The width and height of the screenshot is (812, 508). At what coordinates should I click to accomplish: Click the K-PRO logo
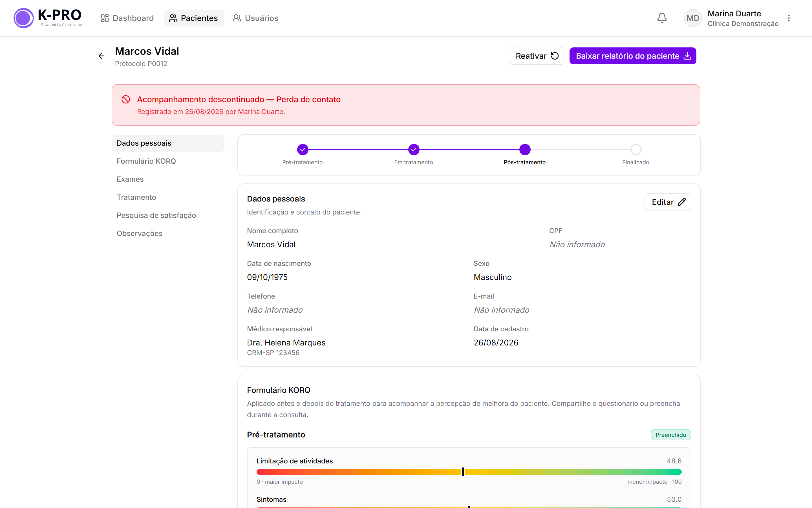[x=48, y=18]
